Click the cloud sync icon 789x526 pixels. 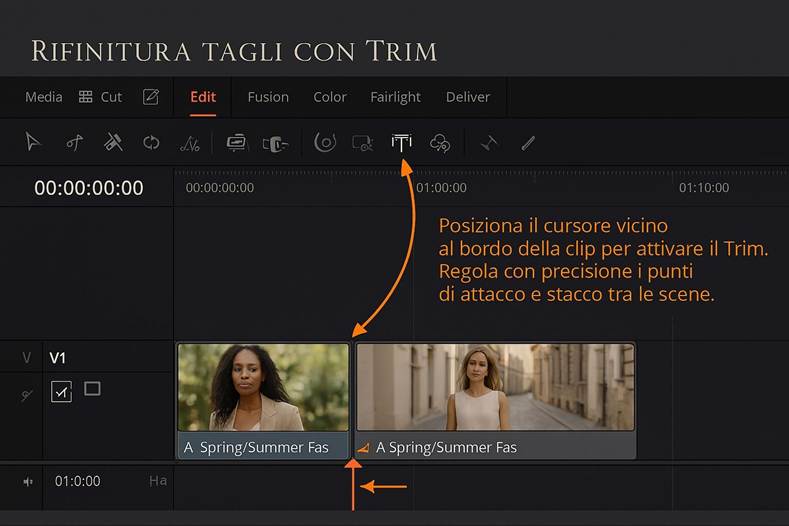click(440, 143)
